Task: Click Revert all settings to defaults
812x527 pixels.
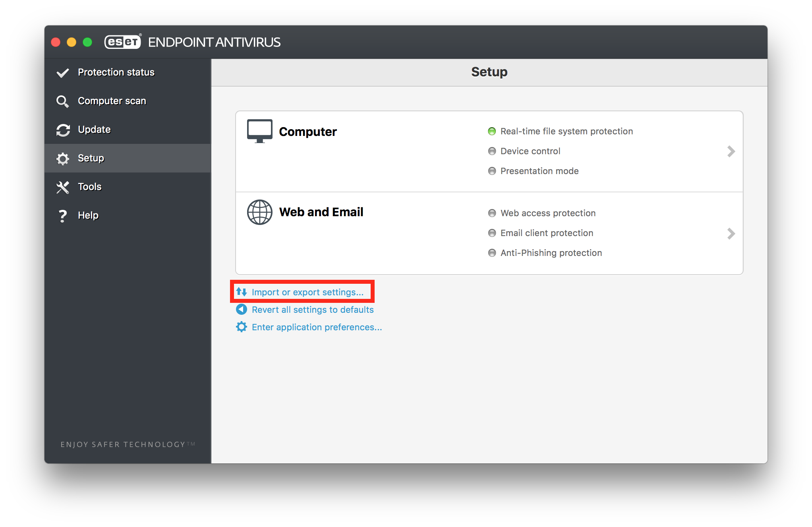Action: click(313, 310)
